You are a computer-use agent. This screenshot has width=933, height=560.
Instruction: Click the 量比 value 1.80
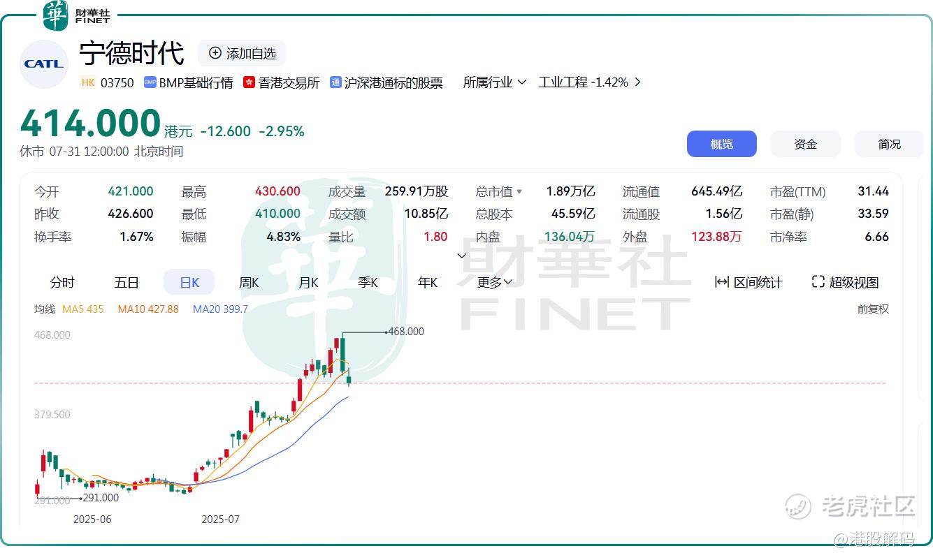435,237
